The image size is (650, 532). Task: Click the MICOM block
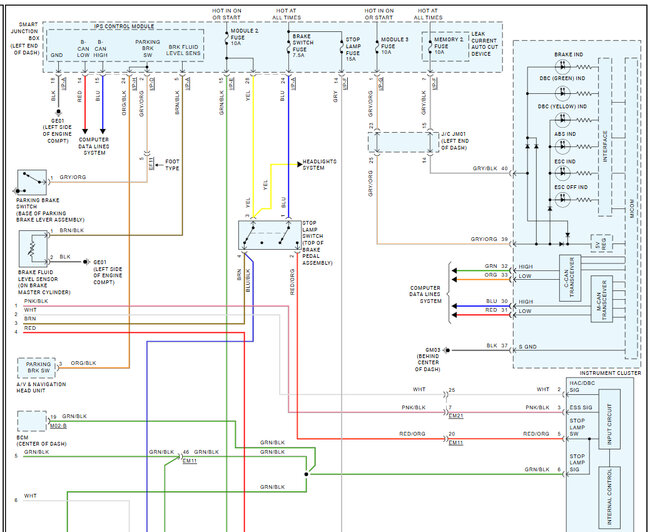click(631, 208)
